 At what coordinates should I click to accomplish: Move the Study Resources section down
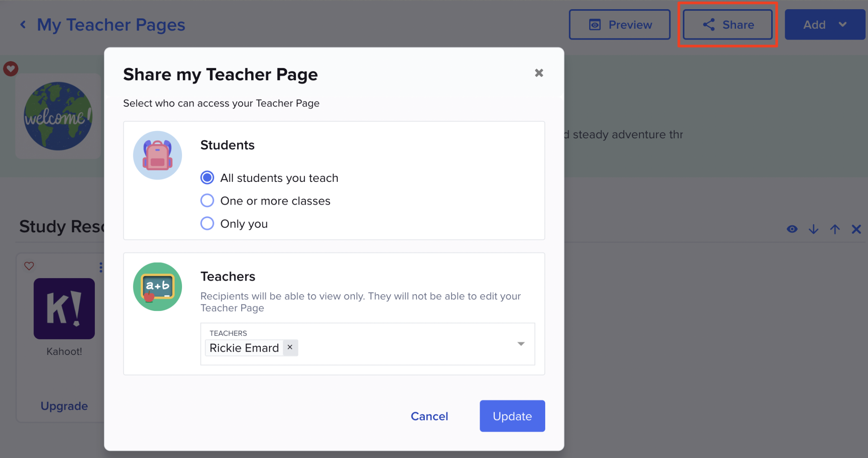point(813,229)
